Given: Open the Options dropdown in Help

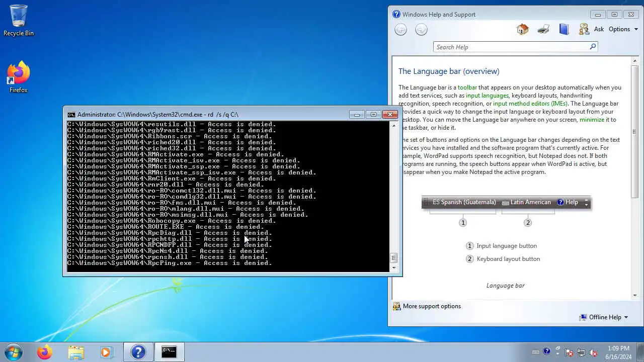Looking at the screenshot, I should (623, 29).
